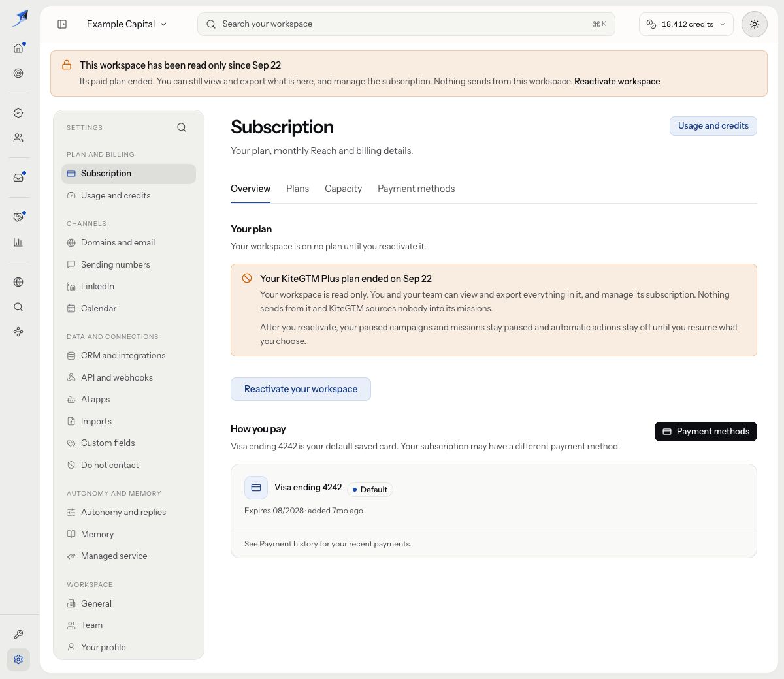The image size is (784, 679).
Task: Open the globe icon in left rail
Action: tap(18, 282)
